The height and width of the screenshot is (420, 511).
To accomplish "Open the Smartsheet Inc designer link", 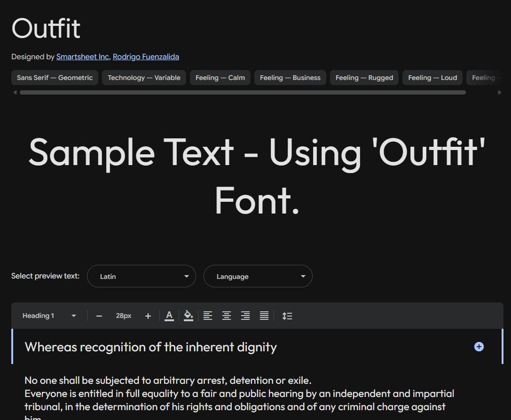I will (x=82, y=57).
